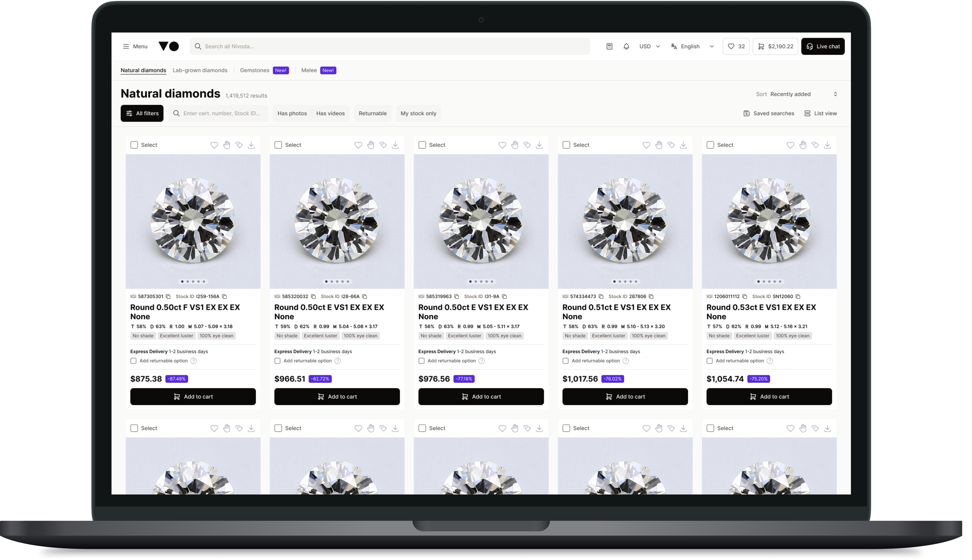Enable returnable option for $875.38 diamond

coord(133,361)
